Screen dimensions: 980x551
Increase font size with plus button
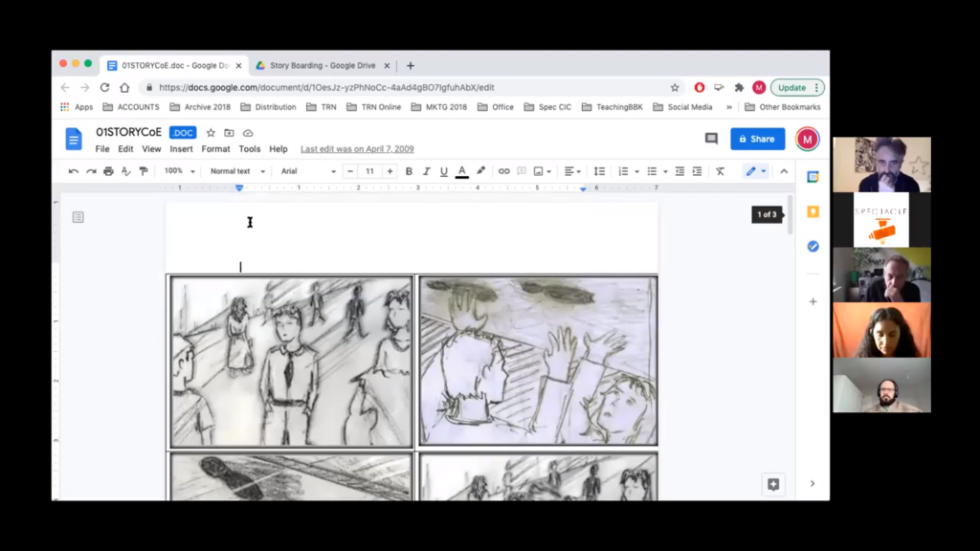pyautogui.click(x=390, y=171)
